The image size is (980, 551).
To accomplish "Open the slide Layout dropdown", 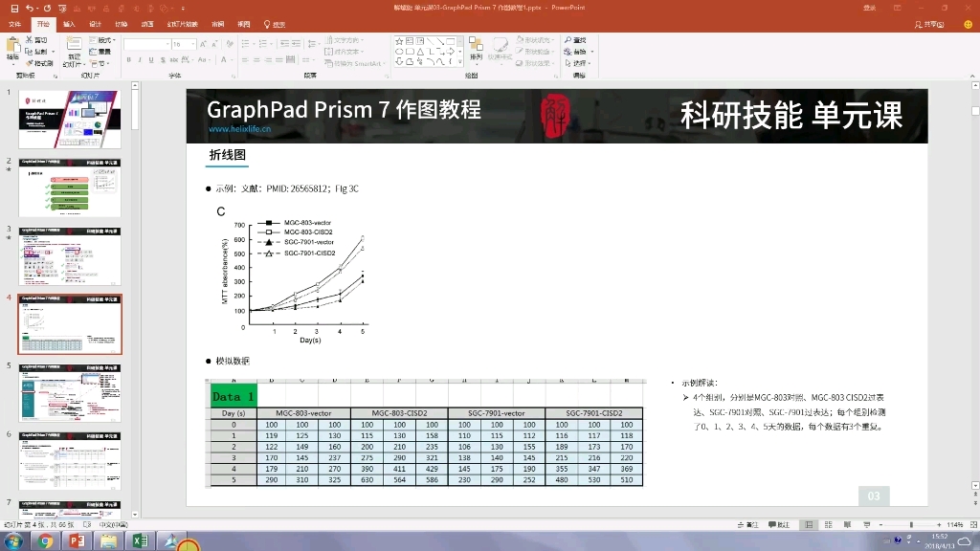I will (102, 40).
